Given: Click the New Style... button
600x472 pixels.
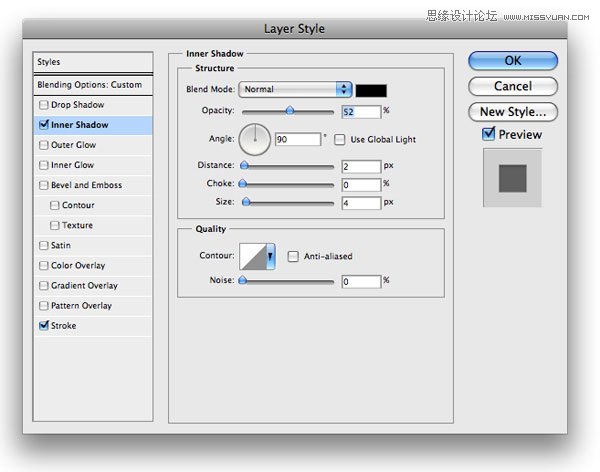Looking at the screenshot, I should coord(512,112).
